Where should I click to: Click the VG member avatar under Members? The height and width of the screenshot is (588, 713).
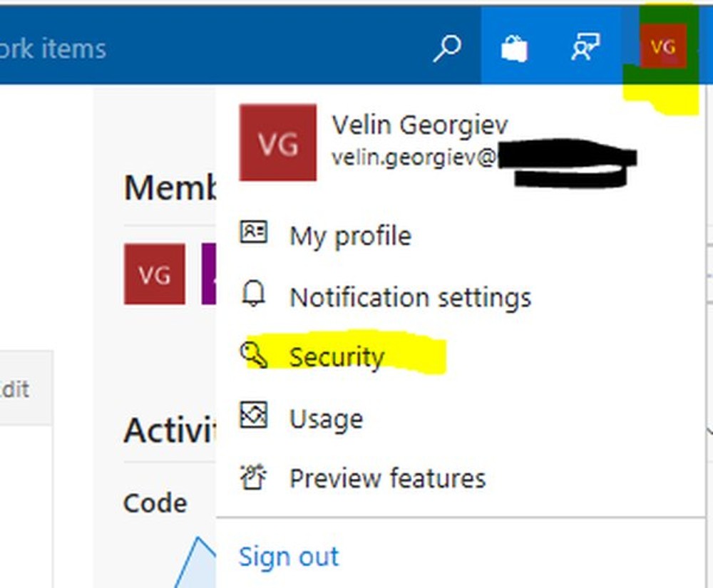(154, 274)
